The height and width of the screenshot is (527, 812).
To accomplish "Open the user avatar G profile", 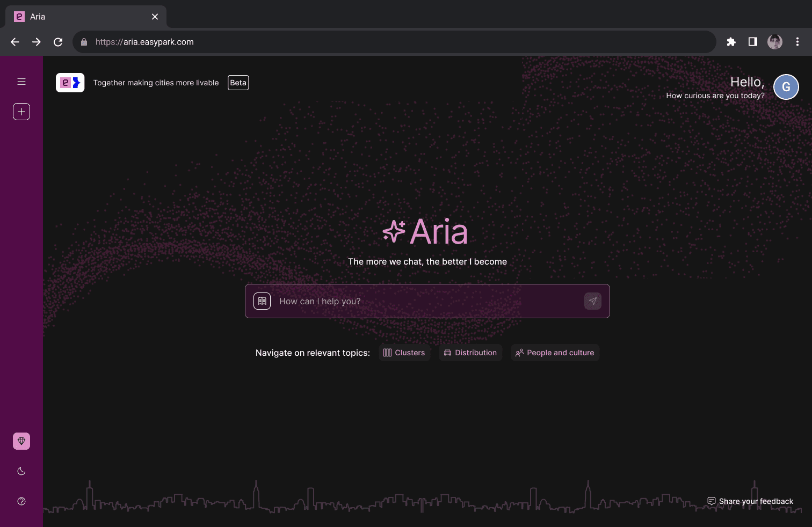I will coord(786,87).
